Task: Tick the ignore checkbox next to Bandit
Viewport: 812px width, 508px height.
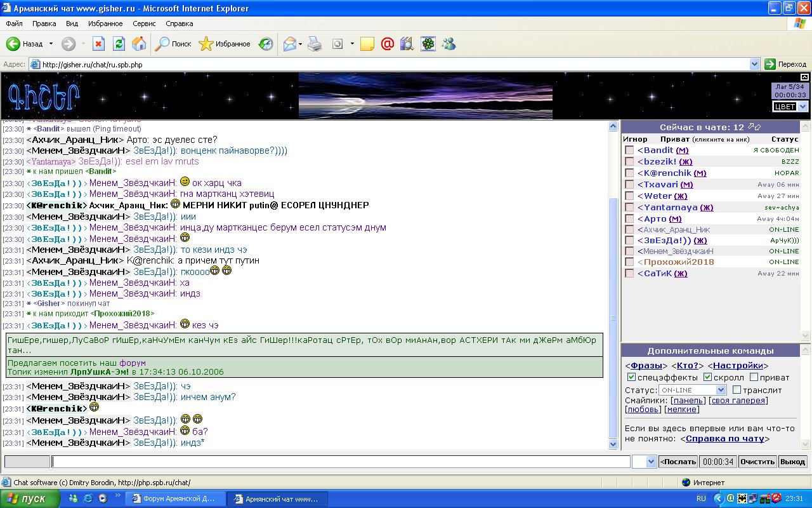Action: click(629, 150)
